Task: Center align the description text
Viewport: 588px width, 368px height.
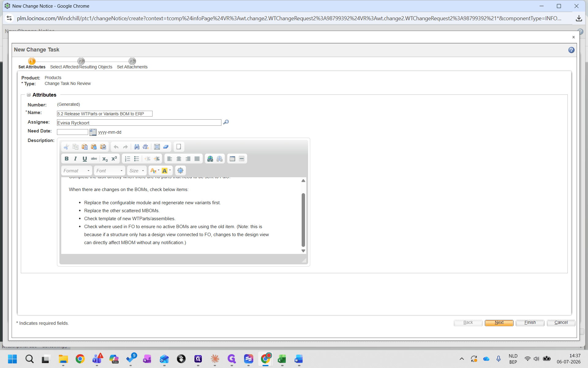Action: [179, 159]
